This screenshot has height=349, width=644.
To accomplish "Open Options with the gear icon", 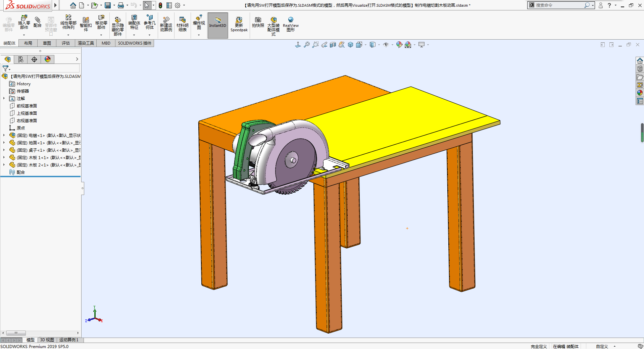I will 178,5.
